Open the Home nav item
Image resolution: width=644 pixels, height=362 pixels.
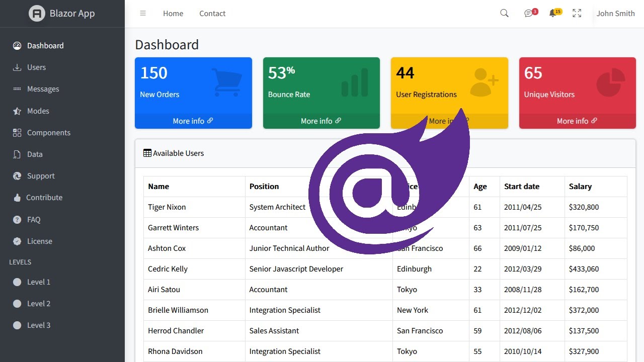click(x=173, y=14)
